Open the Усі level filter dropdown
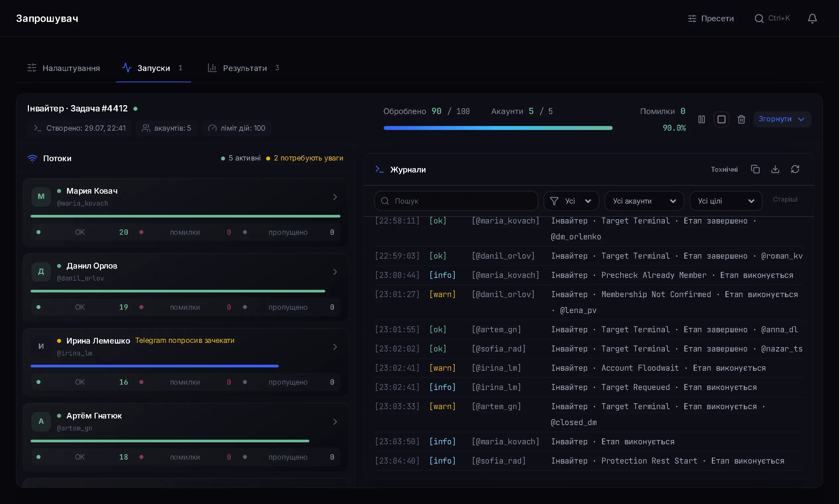Viewport: 839px width, 504px height. click(571, 201)
